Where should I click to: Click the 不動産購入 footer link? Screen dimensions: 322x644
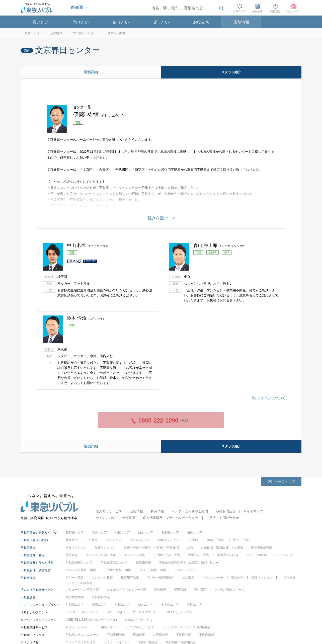click(28, 548)
